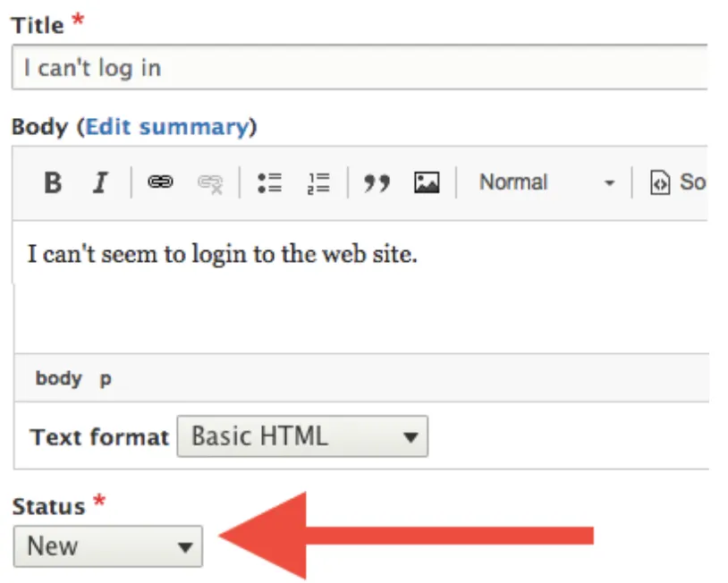Focus the Title field containing I can't log in

tap(360, 67)
